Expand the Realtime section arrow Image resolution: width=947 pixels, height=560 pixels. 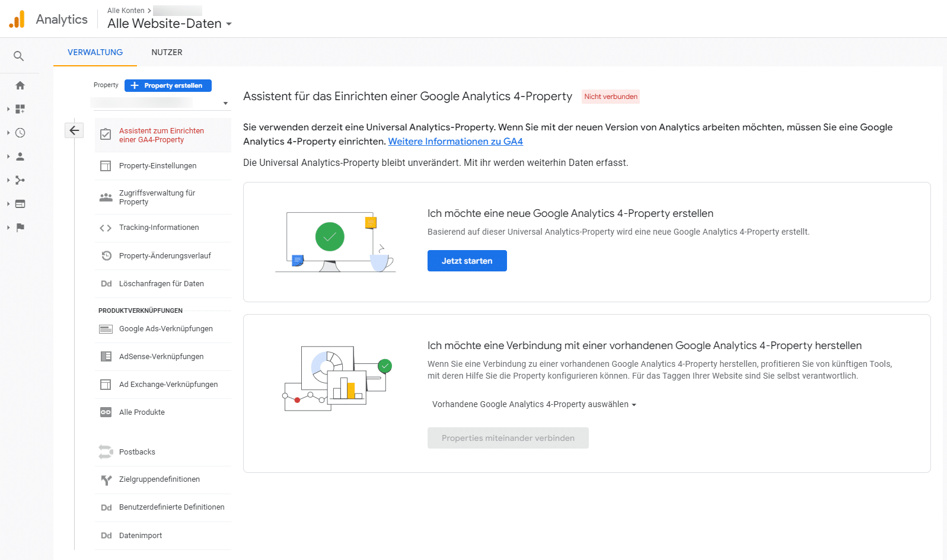(x=8, y=133)
